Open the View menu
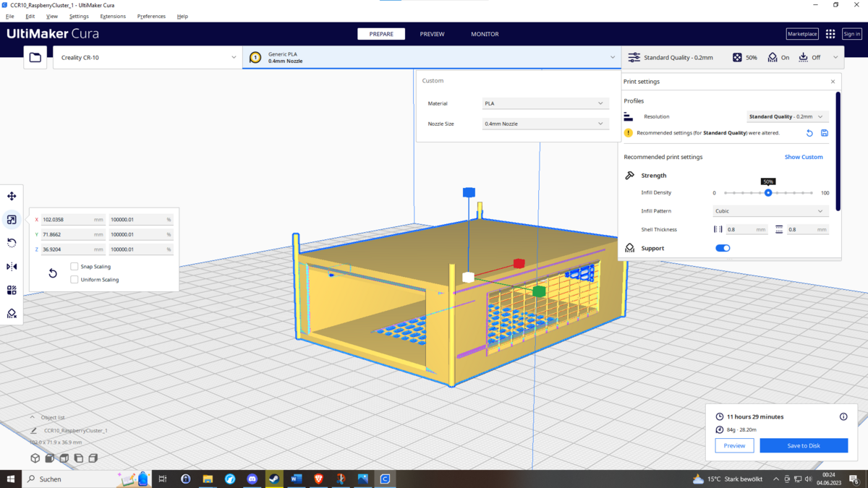This screenshot has height=488, width=868. pos(52,16)
